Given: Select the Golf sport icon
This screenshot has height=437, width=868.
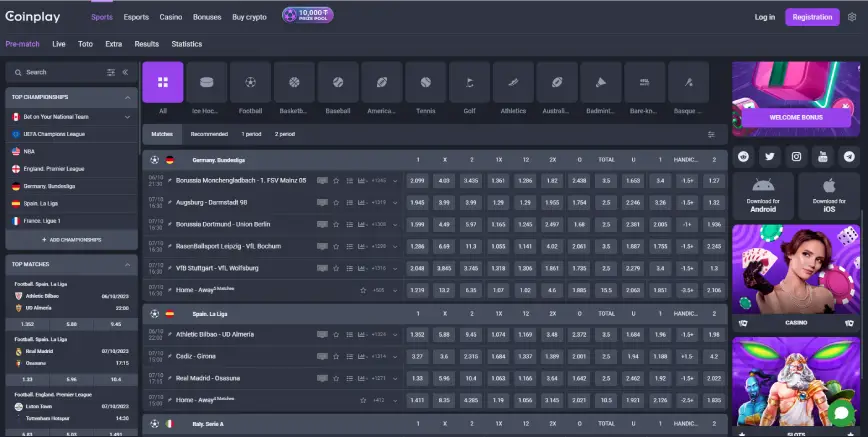Looking at the screenshot, I should [x=469, y=83].
